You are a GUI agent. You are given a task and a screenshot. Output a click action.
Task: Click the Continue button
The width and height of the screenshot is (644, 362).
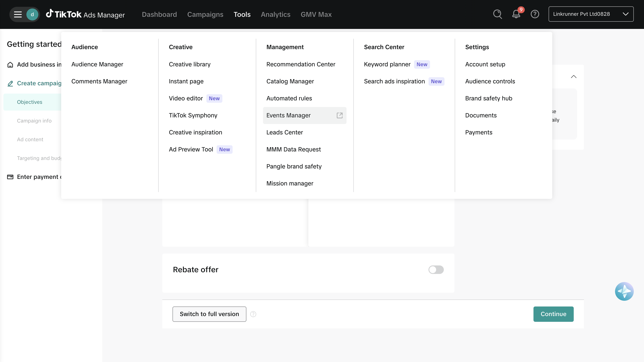coord(553,314)
